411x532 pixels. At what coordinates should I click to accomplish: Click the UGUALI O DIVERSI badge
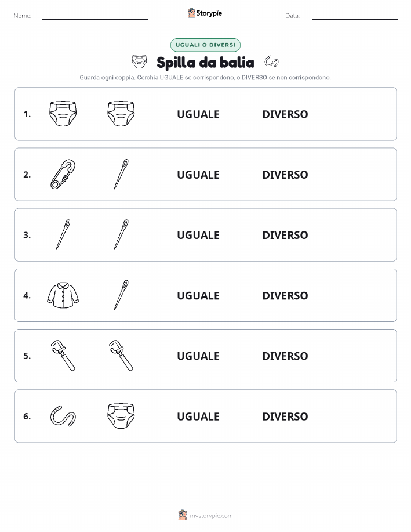tap(205, 45)
